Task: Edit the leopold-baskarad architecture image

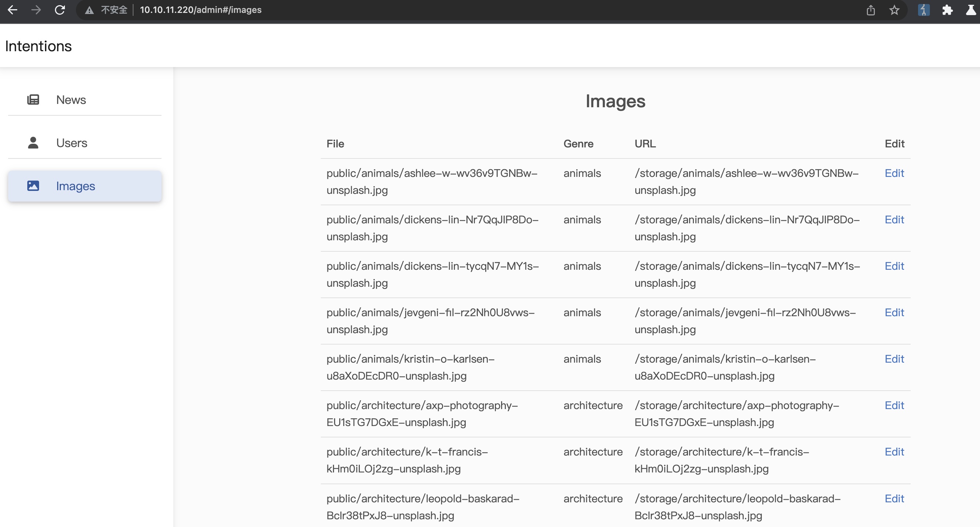Action: pos(894,498)
